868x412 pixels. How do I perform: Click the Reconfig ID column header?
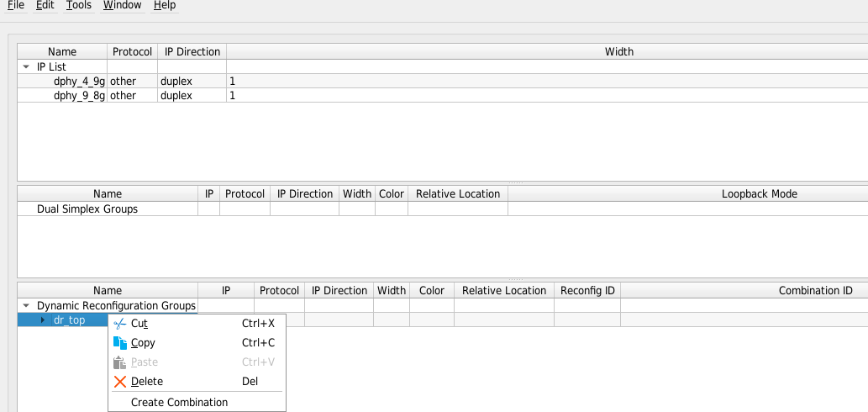point(587,290)
